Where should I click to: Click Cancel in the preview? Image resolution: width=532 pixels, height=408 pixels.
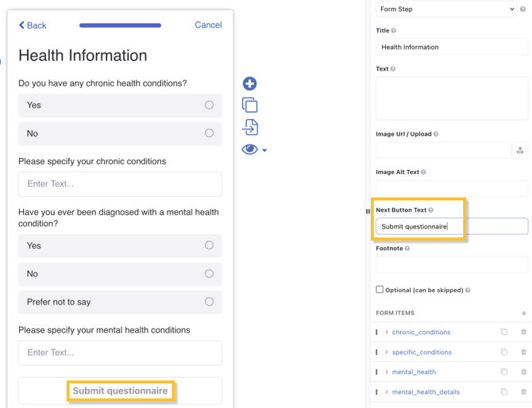(208, 25)
